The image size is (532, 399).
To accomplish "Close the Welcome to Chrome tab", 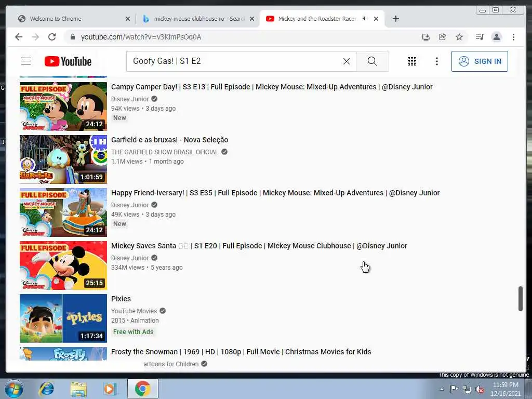I will coord(128,19).
